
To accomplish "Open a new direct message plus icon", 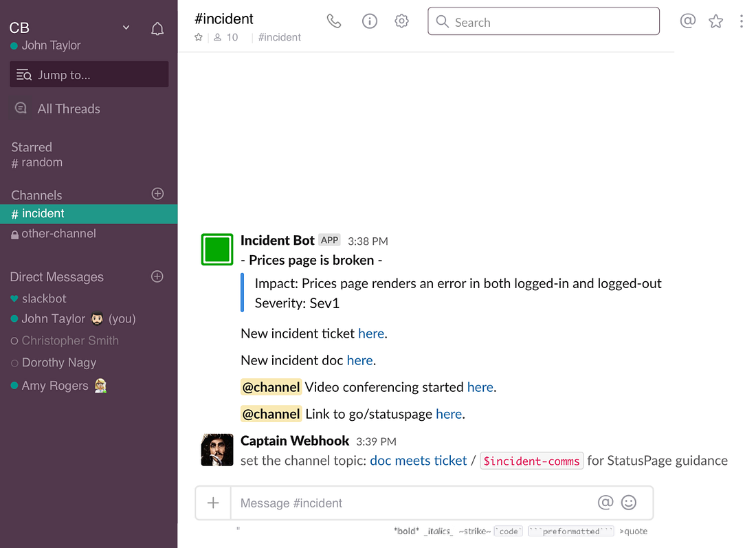I will click(157, 276).
